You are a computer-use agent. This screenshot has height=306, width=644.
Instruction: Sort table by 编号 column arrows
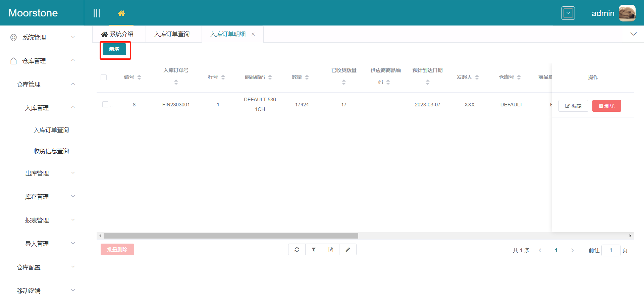(x=139, y=77)
